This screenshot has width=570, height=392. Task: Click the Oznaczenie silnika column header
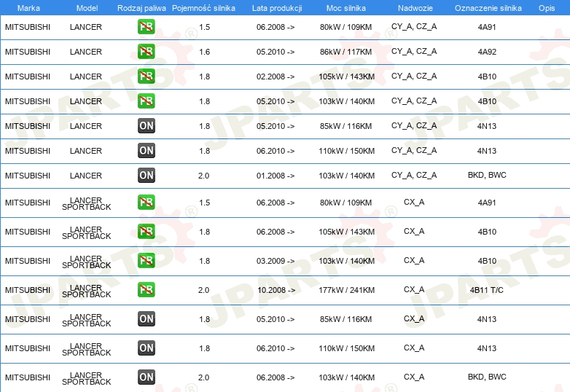[x=488, y=8]
